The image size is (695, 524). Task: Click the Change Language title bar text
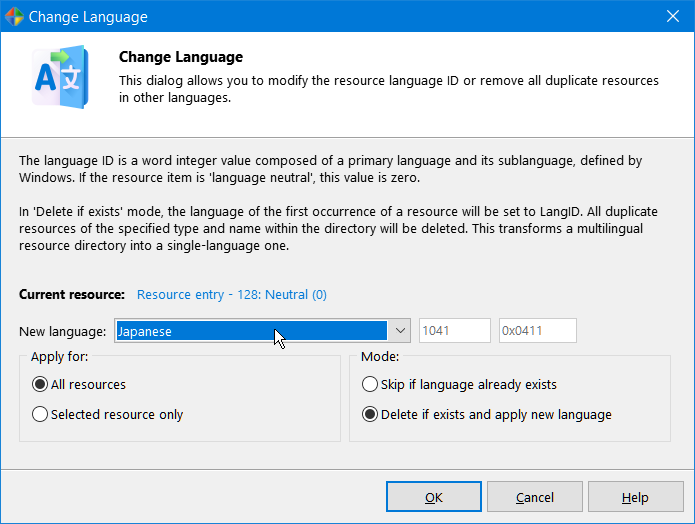tap(88, 17)
